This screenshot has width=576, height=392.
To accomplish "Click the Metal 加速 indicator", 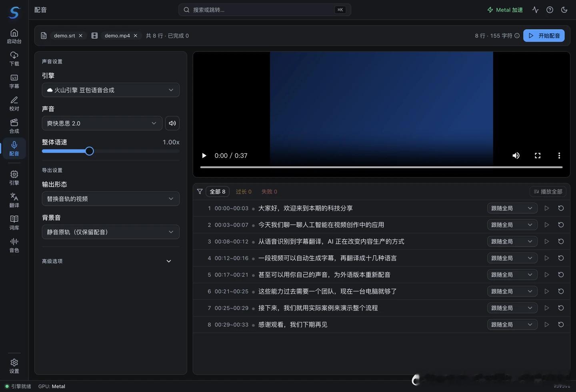I will pos(505,10).
